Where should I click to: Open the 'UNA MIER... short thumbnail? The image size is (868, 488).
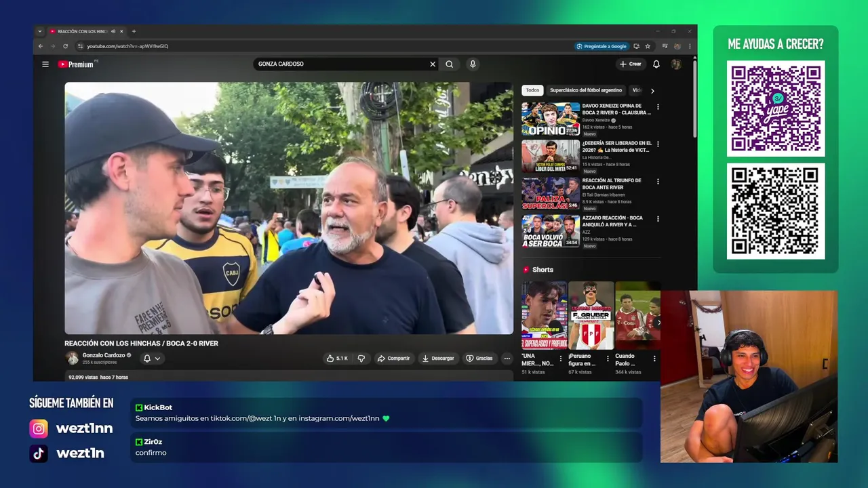click(x=544, y=315)
